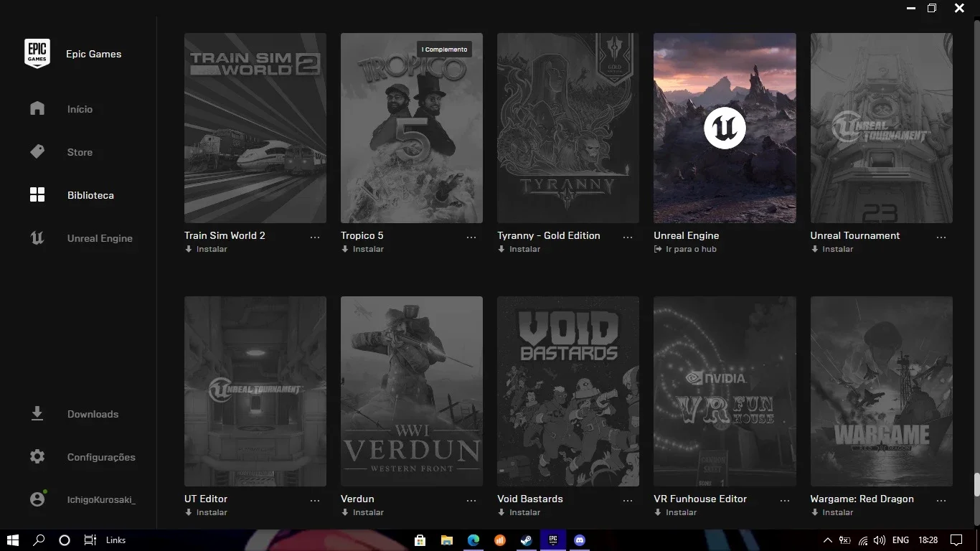Screen dimensions: 980x551
Task: Open File Explorer from taskbar
Action: [x=447, y=540]
